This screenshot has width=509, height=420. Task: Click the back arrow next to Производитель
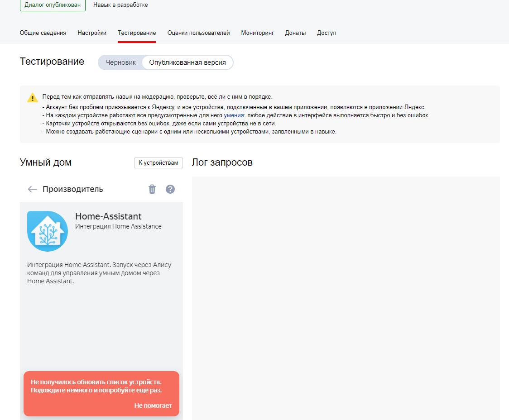[32, 189]
